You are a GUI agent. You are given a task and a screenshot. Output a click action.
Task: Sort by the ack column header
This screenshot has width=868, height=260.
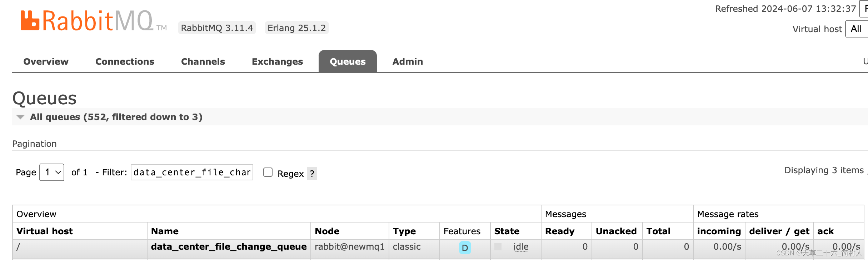pos(825,231)
